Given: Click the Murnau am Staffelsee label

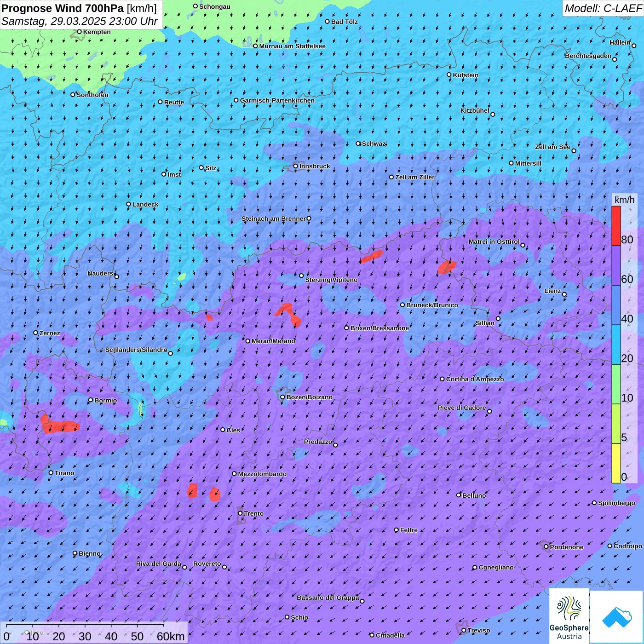Looking at the screenshot, I should click(292, 46).
